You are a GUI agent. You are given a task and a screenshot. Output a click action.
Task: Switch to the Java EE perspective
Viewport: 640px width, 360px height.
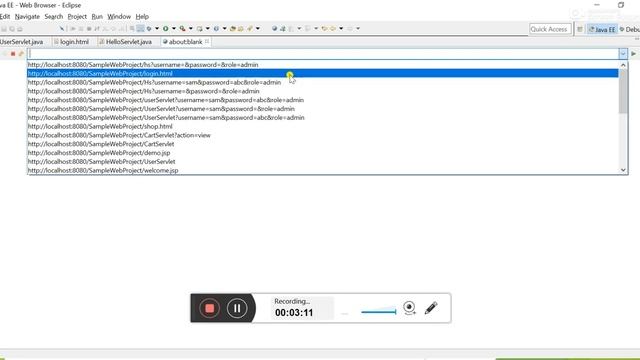tap(602, 29)
